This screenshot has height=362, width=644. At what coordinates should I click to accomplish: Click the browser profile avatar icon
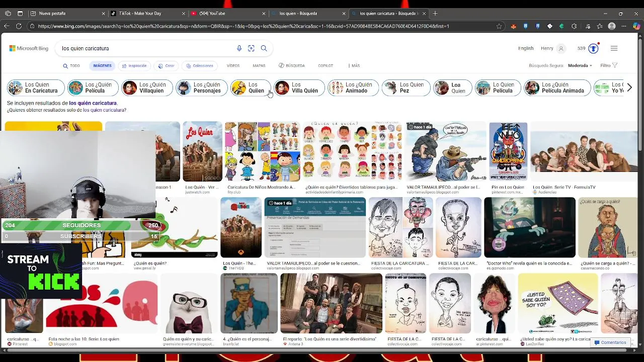click(612, 26)
